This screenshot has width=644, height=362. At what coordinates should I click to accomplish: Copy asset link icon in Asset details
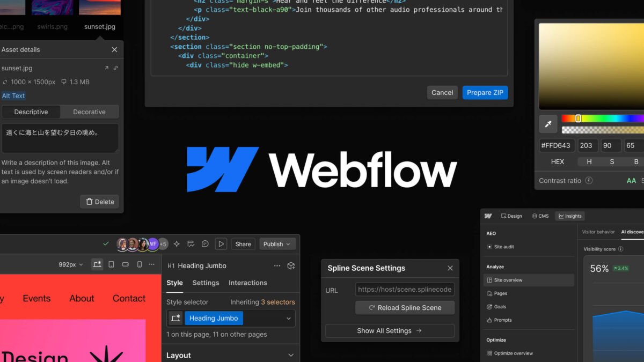(115, 68)
